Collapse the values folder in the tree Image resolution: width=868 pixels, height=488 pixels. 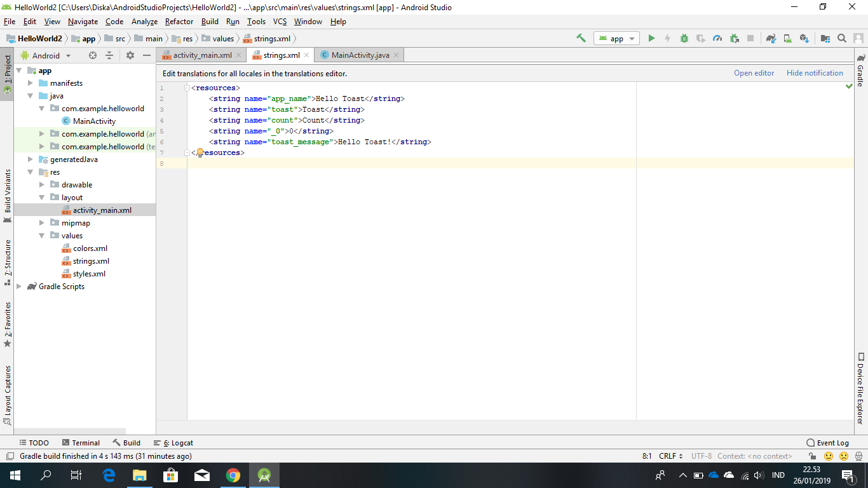[x=41, y=235]
